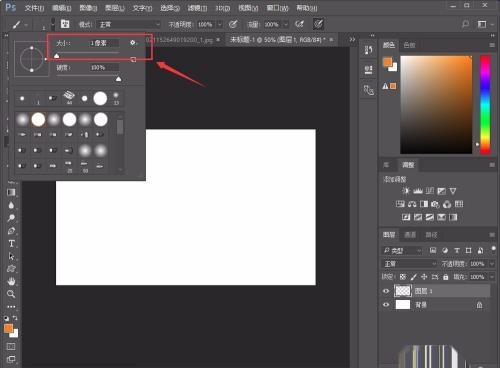The image size is (500, 368).
Task: Select the Pen tool in toolbar
Action: tap(11, 230)
